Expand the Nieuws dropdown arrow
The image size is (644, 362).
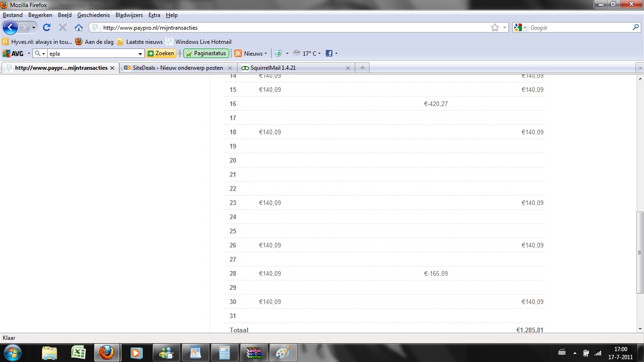tap(265, 54)
